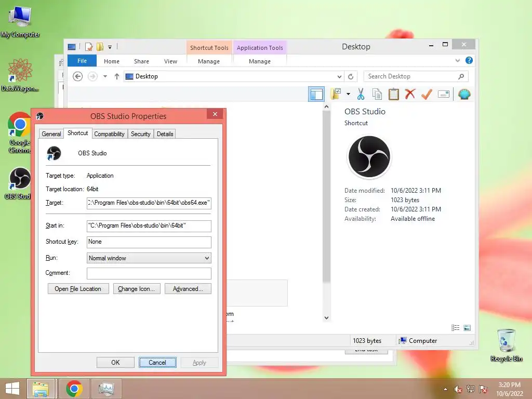Switch to large icons view icon
532x399 pixels.
point(467,328)
